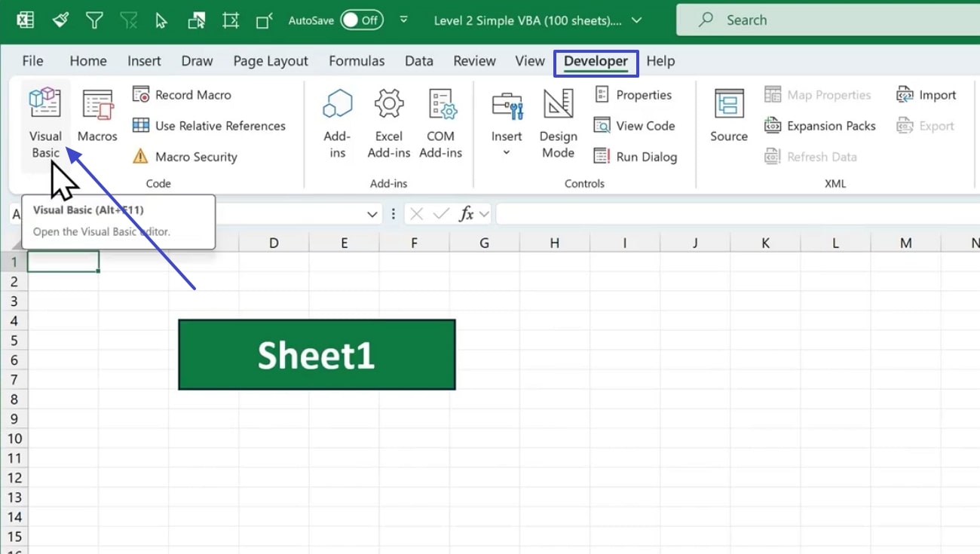
Task: Click the paintbrush icon in quick access toolbar
Action: click(x=60, y=20)
